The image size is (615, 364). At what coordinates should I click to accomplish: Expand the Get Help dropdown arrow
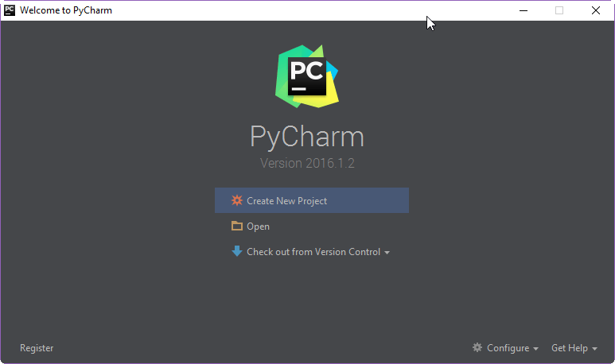coord(594,349)
